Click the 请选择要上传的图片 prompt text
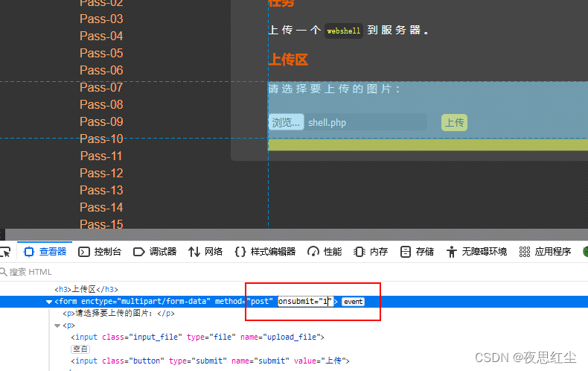The image size is (588, 371). point(334,89)
